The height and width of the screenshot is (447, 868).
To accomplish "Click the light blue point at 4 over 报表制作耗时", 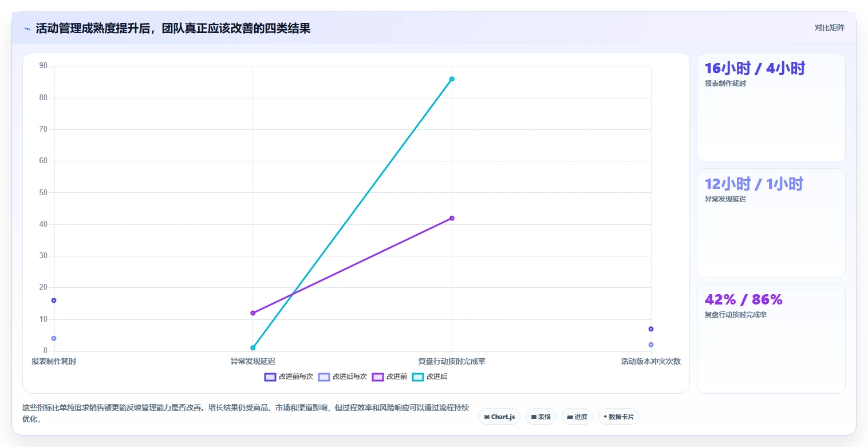I will 54,338.
